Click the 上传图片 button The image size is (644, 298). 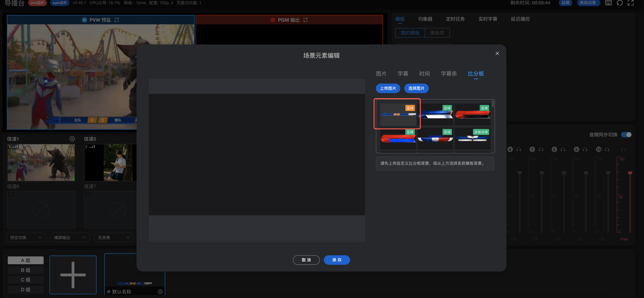(x=388, y=88)
